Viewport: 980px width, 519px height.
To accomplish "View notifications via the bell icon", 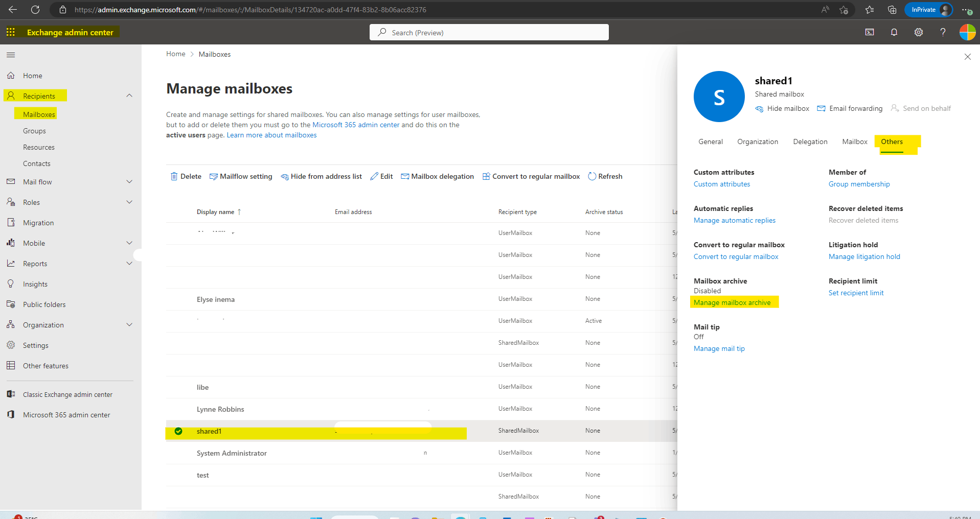I will [x=894, y=32].
